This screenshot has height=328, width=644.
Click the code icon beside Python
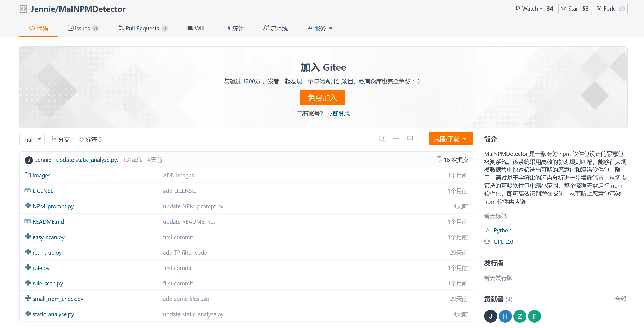coord(487,230)
